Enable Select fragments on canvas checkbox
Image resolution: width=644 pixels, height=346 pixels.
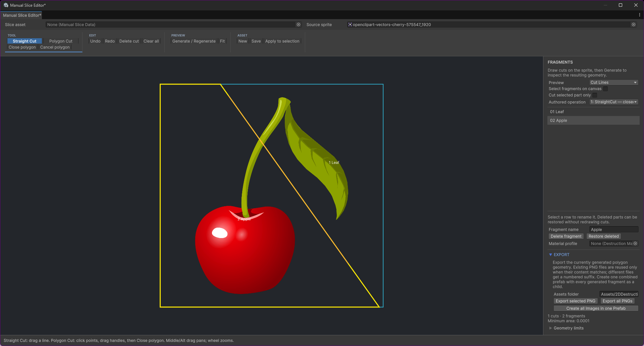[605, 89]
